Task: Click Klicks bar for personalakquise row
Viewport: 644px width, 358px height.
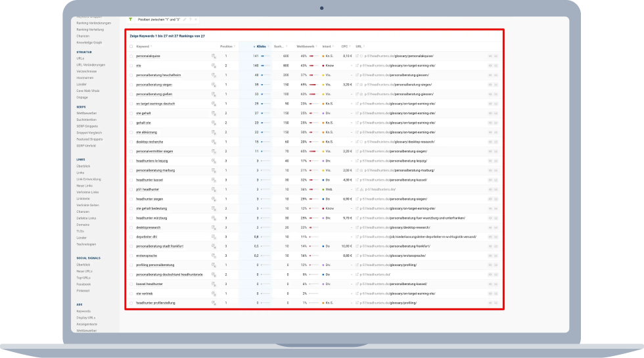Action: 265,56
